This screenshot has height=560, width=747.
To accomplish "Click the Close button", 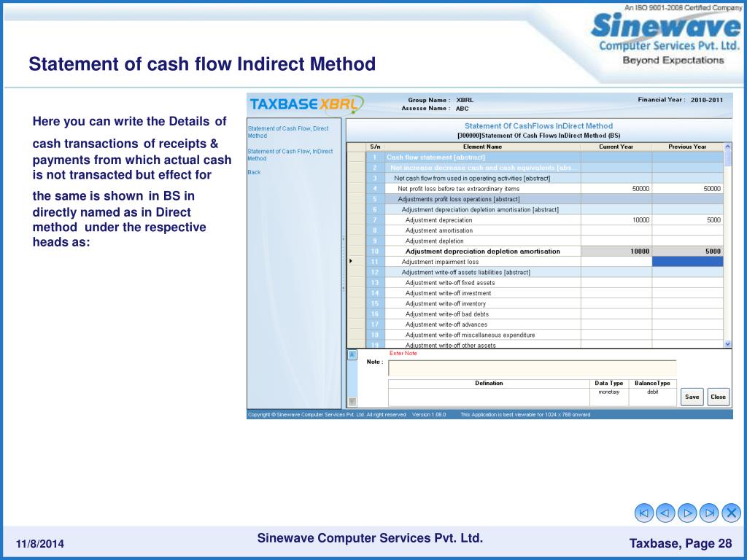I will [x=718, y=397].
